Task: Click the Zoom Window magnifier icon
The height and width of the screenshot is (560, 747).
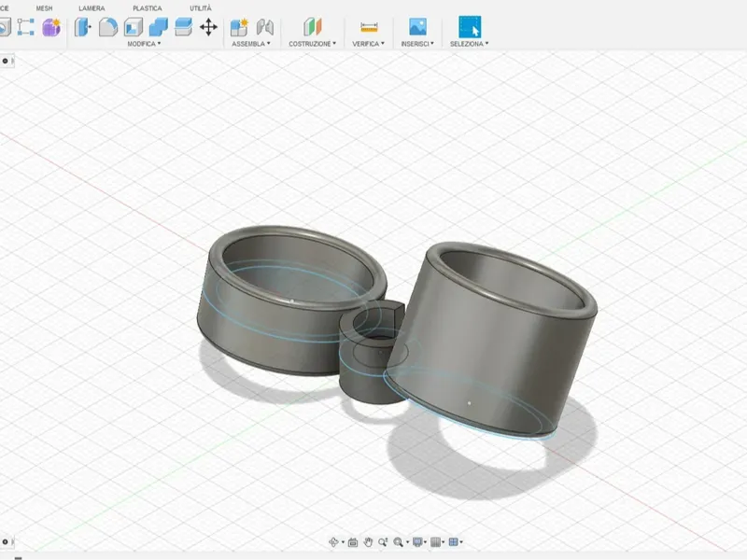Action: (399, 542)
